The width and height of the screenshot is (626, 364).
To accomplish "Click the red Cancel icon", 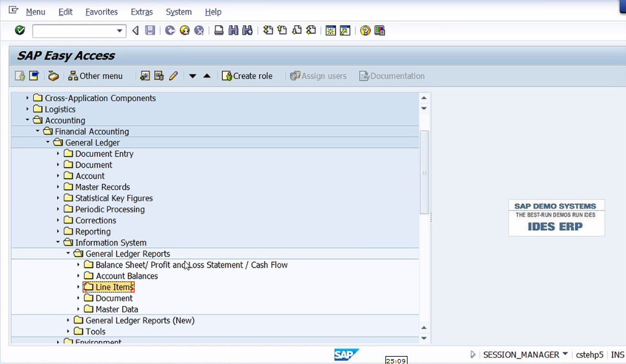I will tap(199, 30).
